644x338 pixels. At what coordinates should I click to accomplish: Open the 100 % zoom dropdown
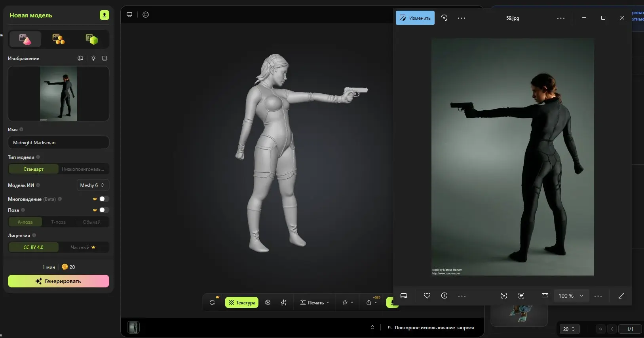(x=571, y=296)
